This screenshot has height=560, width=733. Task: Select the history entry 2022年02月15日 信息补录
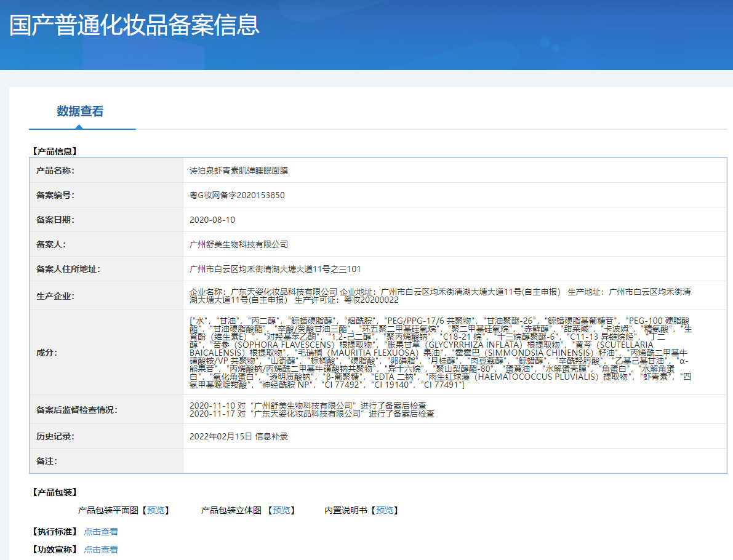pos(239,436)
